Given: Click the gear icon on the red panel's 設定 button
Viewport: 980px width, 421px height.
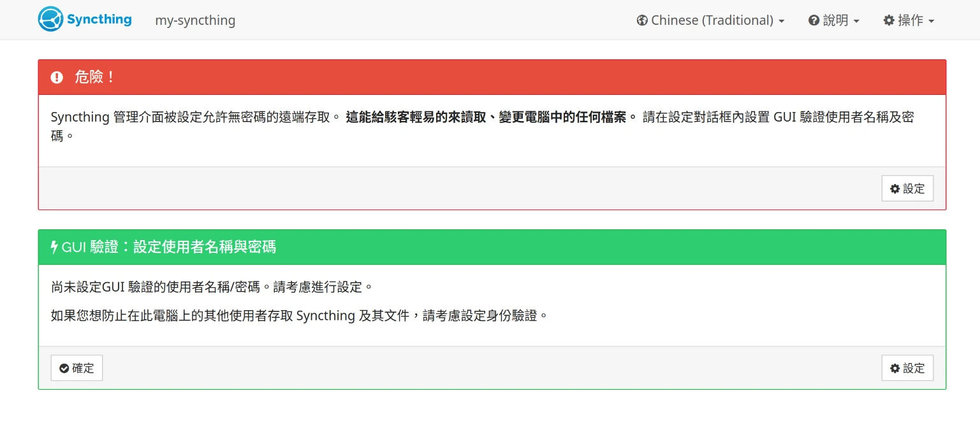Looking at the screenshot, I should tap(895, 189).
